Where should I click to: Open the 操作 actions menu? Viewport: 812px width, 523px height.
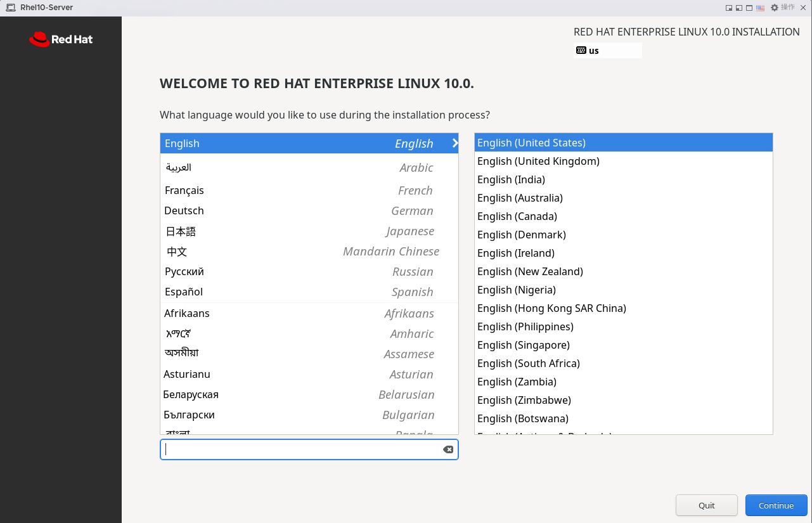(788, 8)
